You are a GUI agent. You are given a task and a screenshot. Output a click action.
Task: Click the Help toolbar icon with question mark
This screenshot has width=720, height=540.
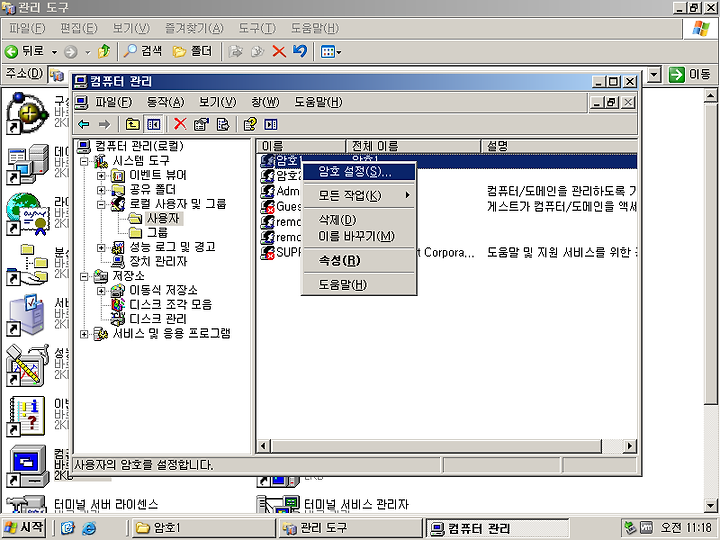pyautogui.click(x=250, y=124)
